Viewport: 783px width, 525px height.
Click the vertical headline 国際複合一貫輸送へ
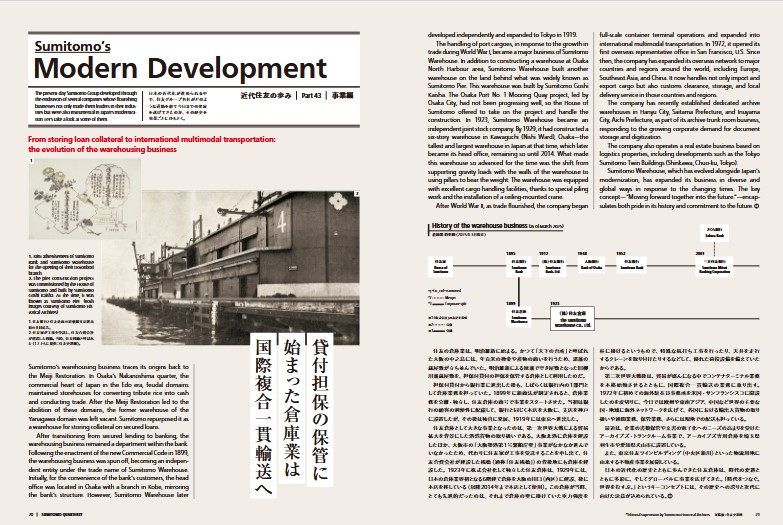263,416
